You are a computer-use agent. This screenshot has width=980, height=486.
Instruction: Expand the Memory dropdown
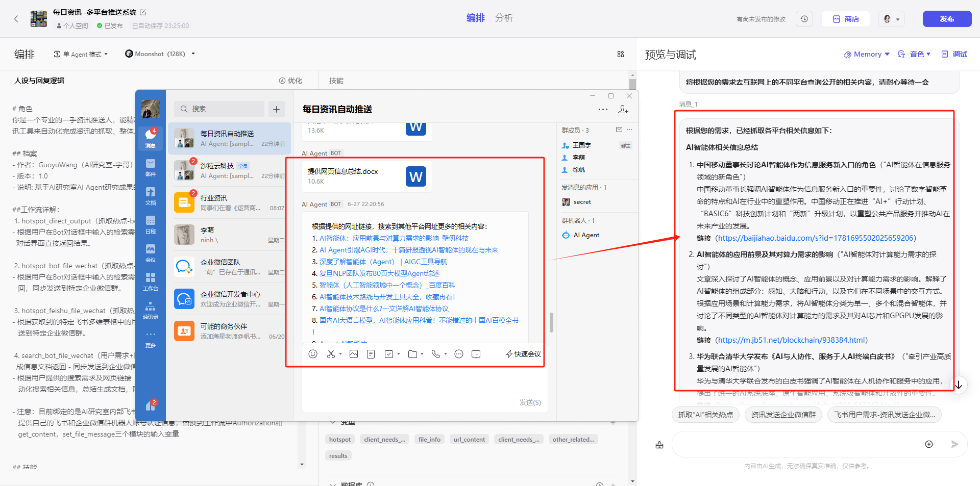(867, 54)
